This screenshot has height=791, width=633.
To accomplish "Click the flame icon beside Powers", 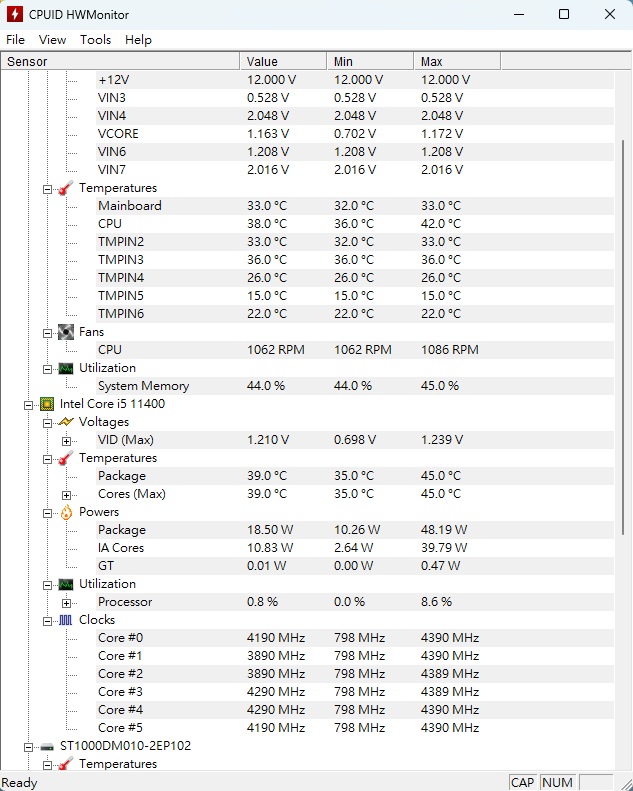I will coord(66,512).
